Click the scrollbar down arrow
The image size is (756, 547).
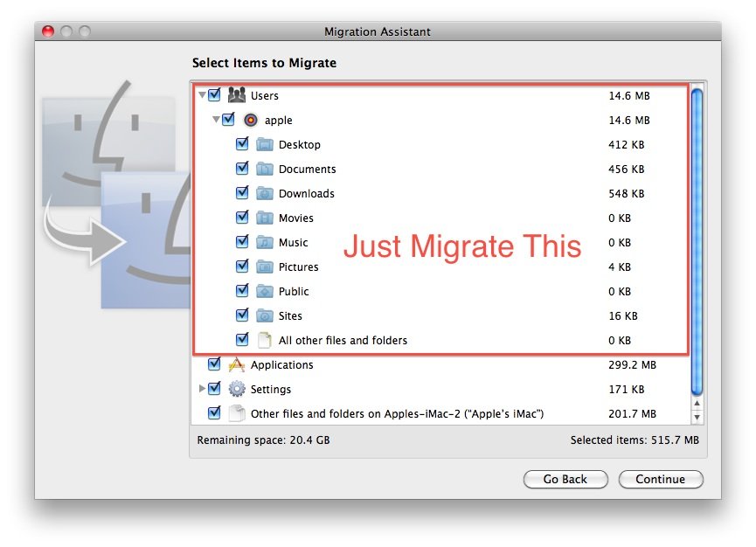(697, 416)
